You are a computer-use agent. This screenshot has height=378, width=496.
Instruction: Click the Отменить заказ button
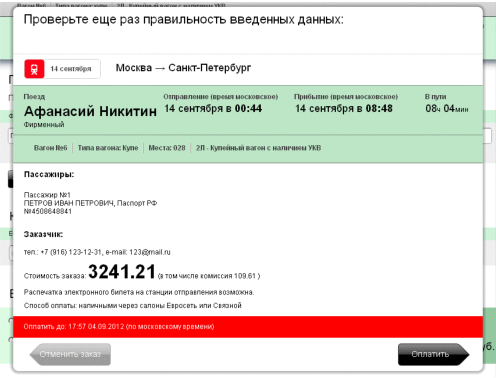(x=70, y=354)
